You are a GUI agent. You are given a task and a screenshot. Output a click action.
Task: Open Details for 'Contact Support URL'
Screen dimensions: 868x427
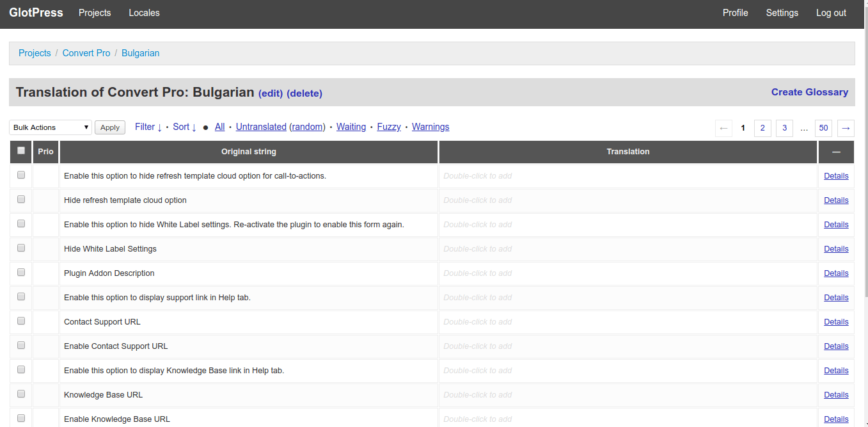tap(836, 322)
